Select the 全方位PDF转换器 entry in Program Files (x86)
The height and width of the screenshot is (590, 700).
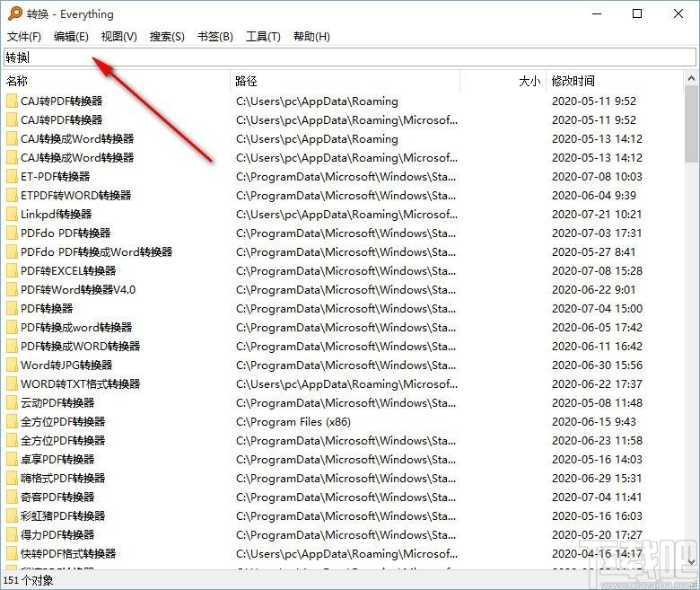click(63, 421)
